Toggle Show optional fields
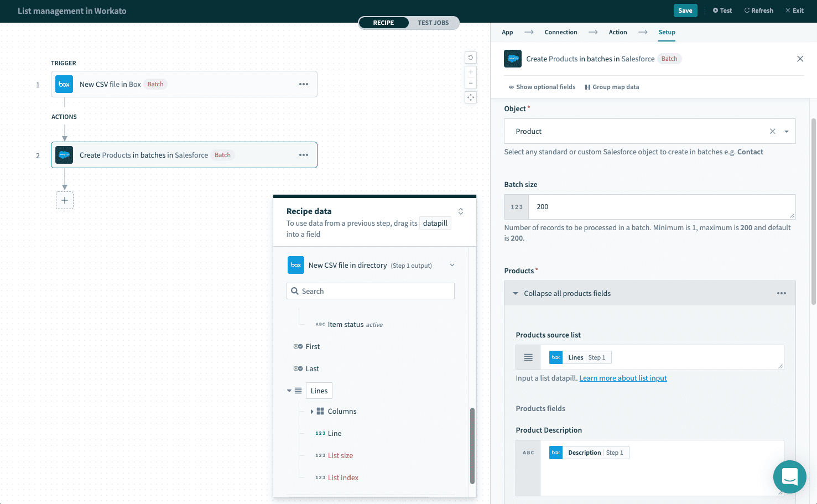The height and width of the screenshot is (504, 817). click(x=542, y=87)
